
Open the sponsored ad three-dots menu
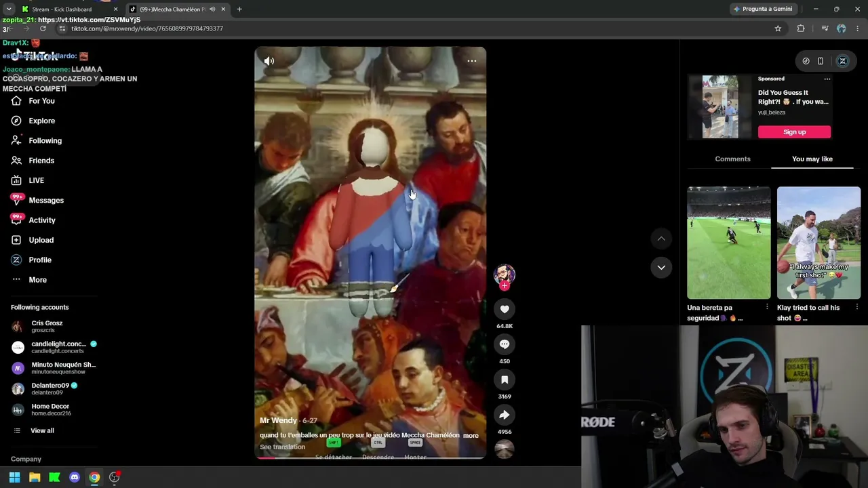827,79
